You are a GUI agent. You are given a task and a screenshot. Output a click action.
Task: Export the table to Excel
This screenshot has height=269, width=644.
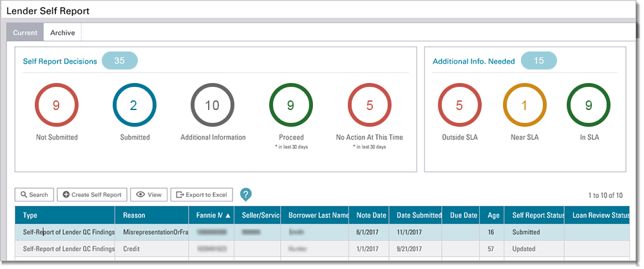(x=202, y=194)
